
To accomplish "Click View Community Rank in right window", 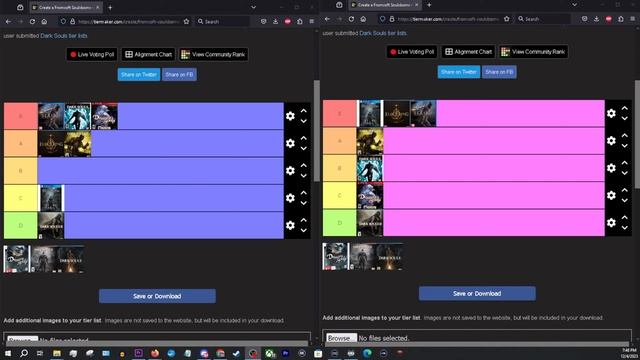I will click(x=533, y=52).
